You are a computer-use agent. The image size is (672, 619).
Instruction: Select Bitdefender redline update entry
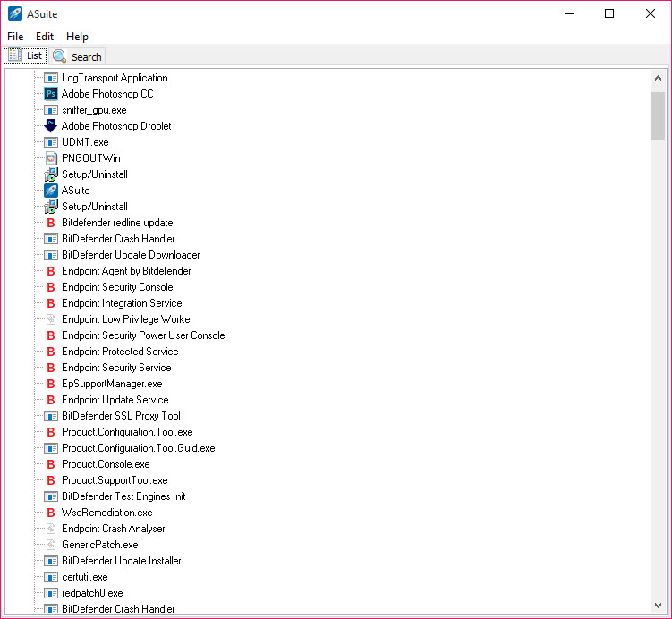click(117, 223)
